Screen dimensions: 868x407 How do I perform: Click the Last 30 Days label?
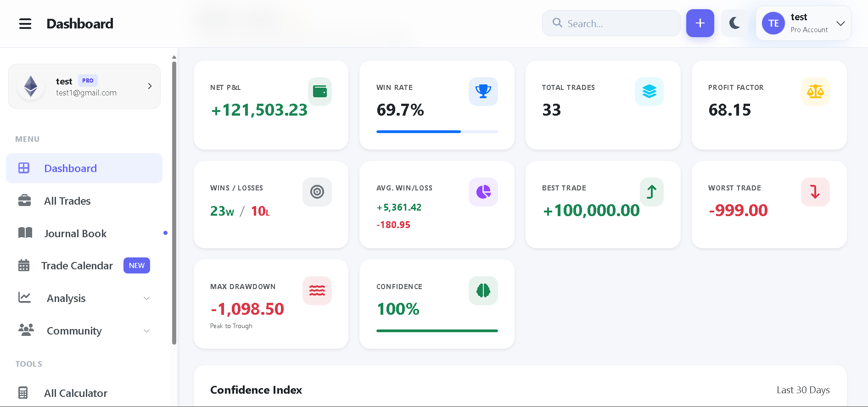[x=803, y=390]
